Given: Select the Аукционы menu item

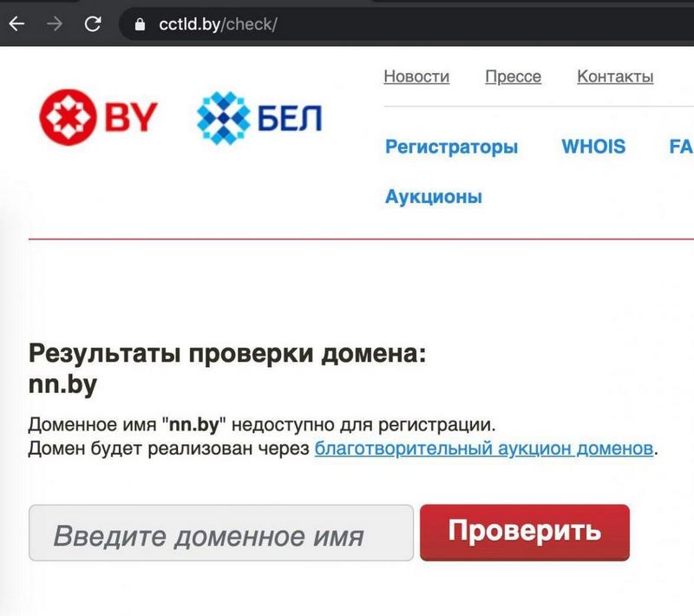Looking at the screenshot, I should (x=434, y=197).
